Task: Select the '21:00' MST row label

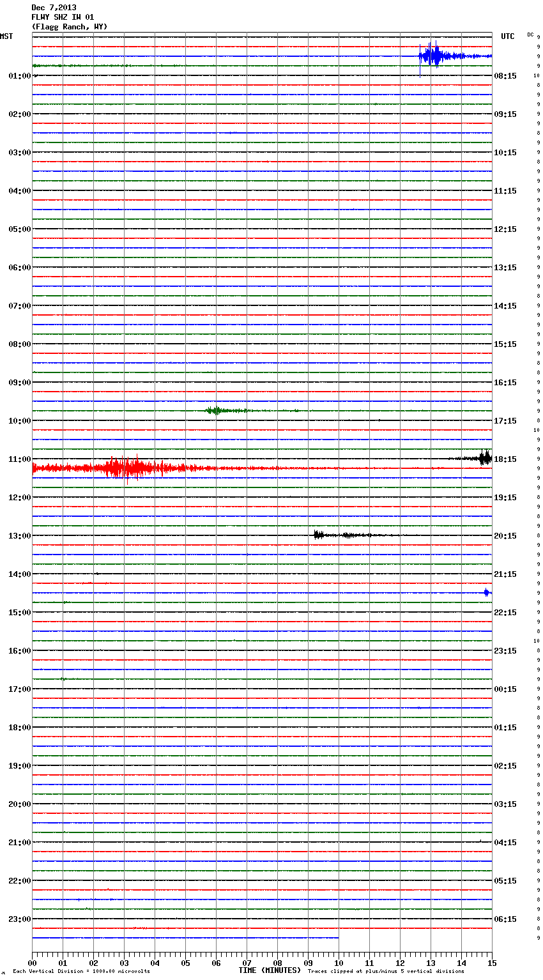Action: pyautogui.click(x=20, y=843)
